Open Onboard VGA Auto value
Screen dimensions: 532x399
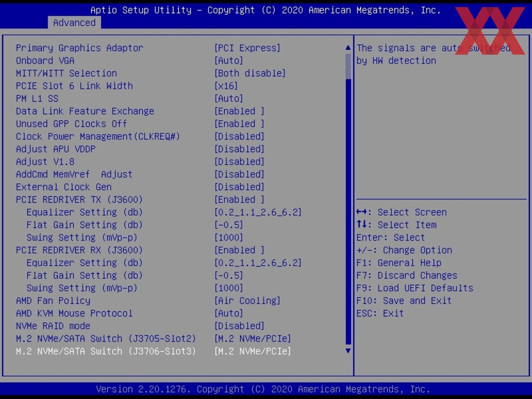point(228,61)
